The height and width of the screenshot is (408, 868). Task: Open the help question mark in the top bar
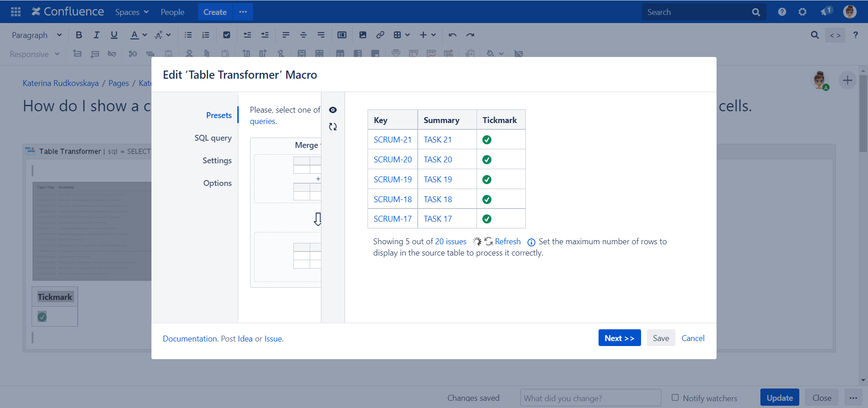tap(782, 12)
